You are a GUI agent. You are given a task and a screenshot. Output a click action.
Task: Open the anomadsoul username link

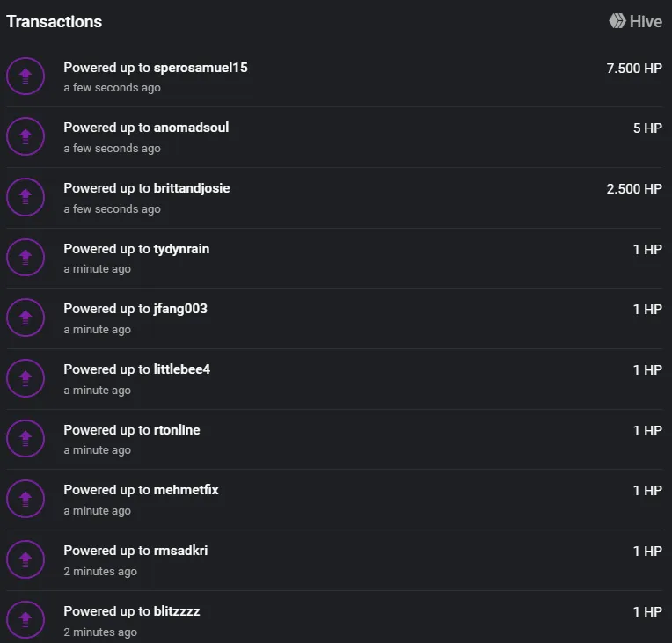[191, 128]
